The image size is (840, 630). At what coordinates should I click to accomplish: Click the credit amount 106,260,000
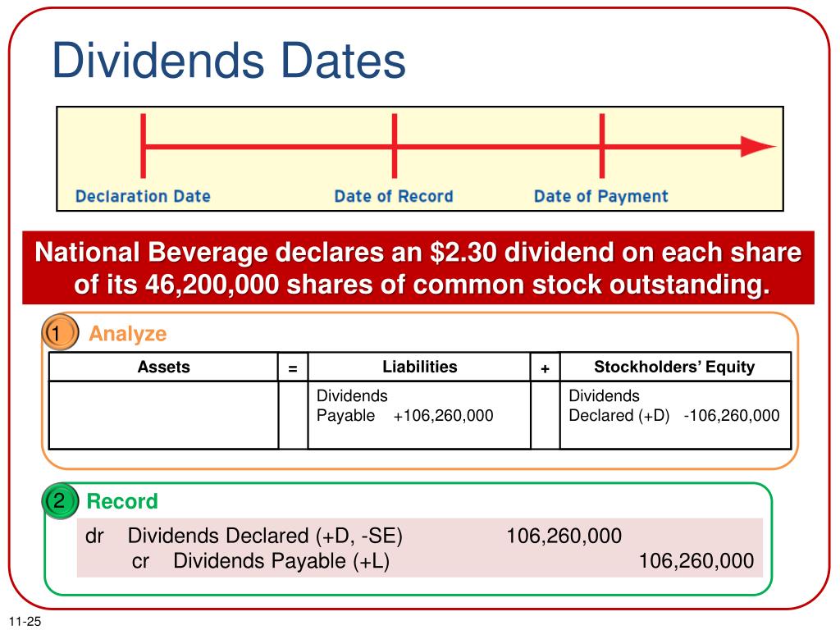tap(696, 561)
